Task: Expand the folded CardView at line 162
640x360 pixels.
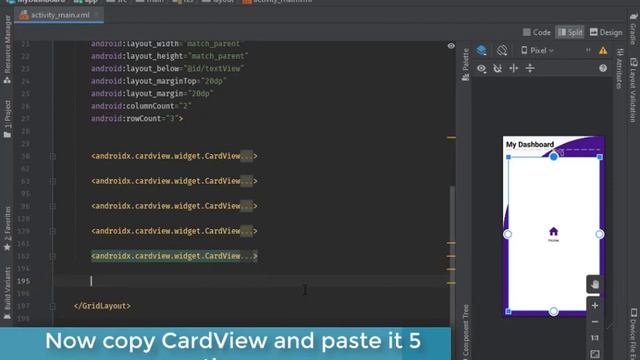Action: [x=53, y=256]
